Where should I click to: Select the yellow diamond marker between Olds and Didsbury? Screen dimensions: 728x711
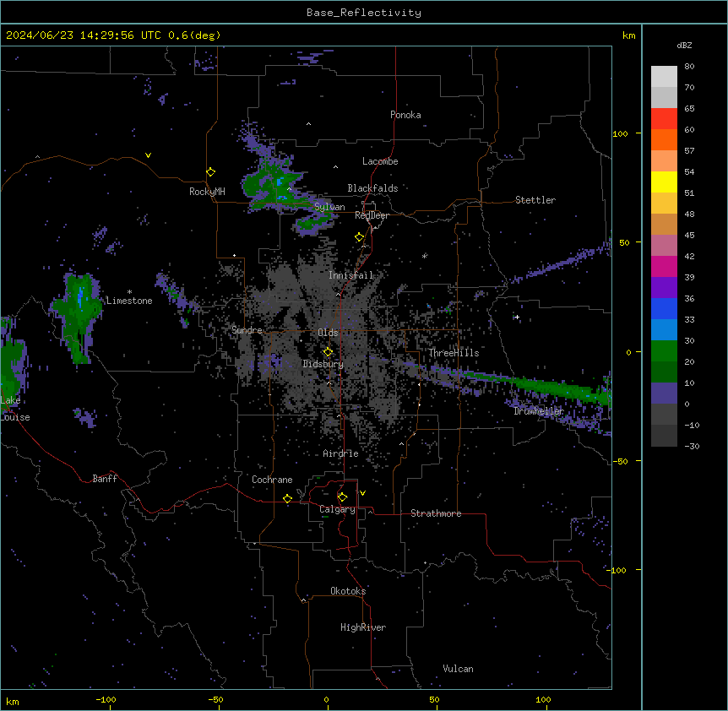click(328, 351)
